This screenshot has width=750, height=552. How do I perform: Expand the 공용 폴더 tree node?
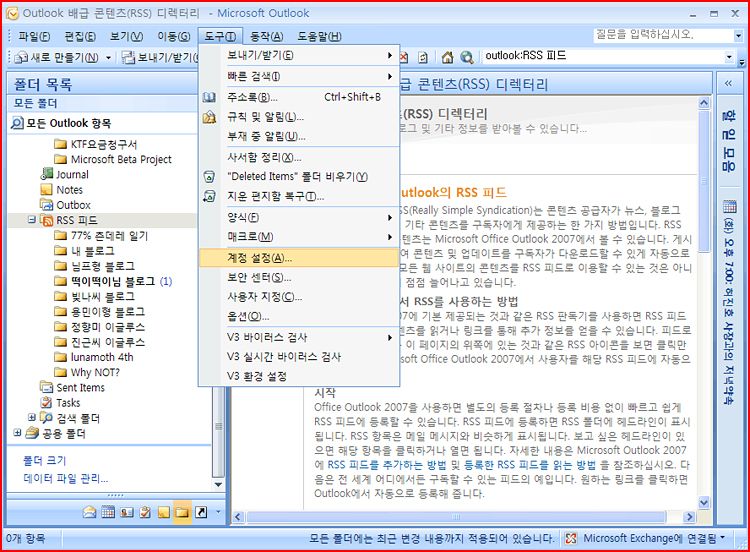coord(17,432)
